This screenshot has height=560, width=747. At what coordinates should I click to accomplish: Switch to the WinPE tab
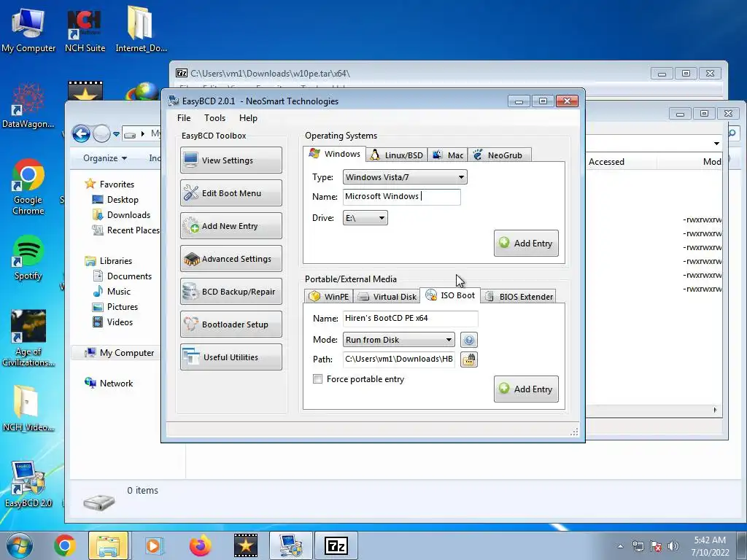point(328,297)
